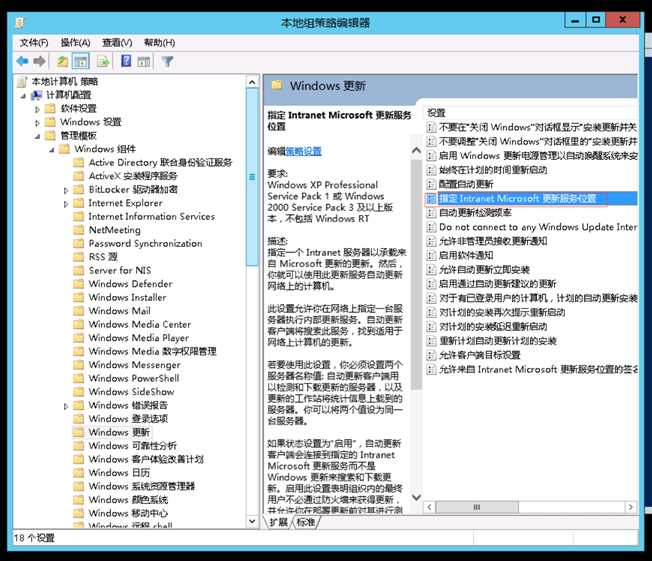Click the Server for NIS folder icon

[79, 270]
